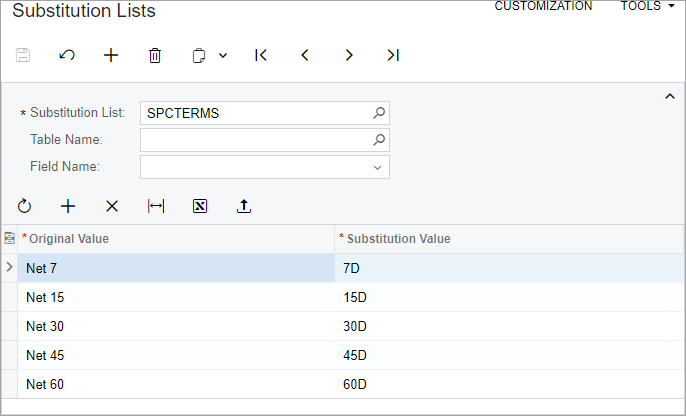Refresh the substitution values grid
This screenshot has height=416, width=686.
tap(24, 206)
